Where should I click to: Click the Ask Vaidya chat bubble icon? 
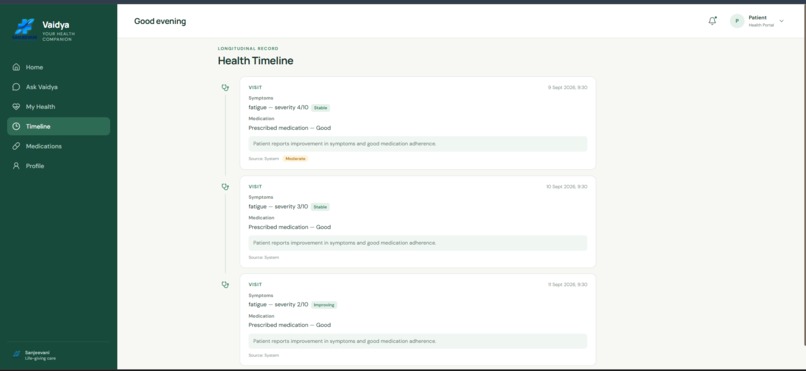pyautogui.click(x=16, y=87)
